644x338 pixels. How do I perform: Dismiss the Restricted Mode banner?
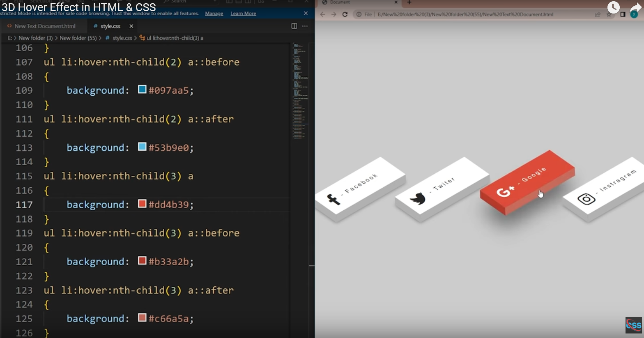pos(306,13)
